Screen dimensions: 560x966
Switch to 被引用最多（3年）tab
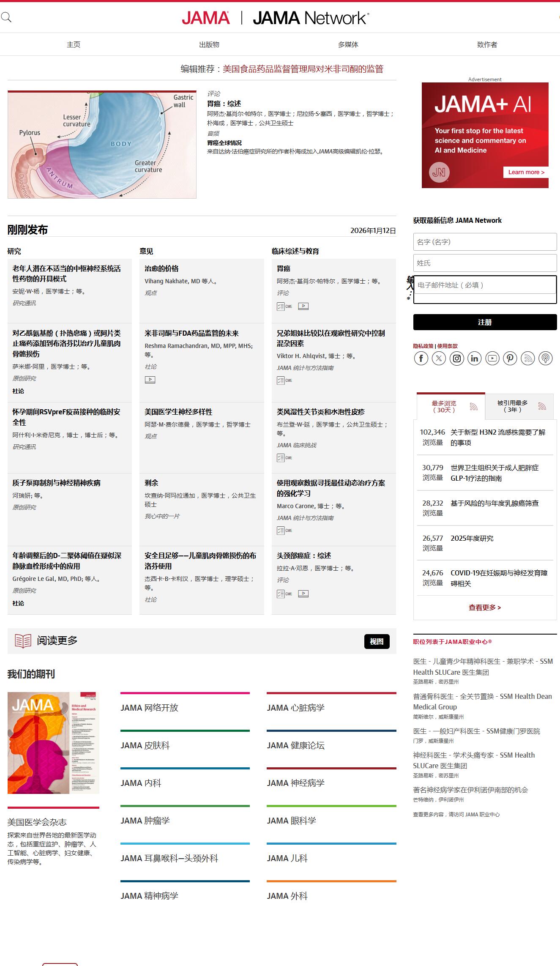click(x=519, y=406)
